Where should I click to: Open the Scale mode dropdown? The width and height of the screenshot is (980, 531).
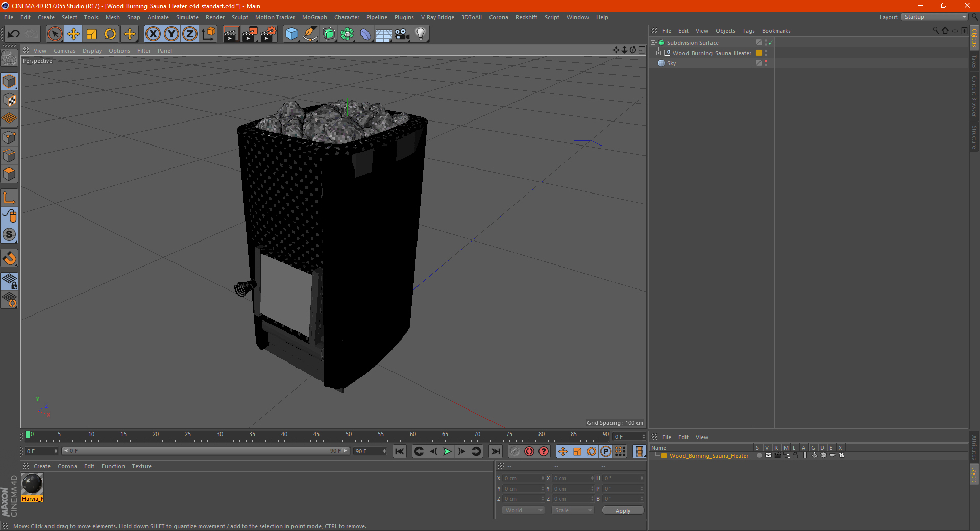point(573,510)
